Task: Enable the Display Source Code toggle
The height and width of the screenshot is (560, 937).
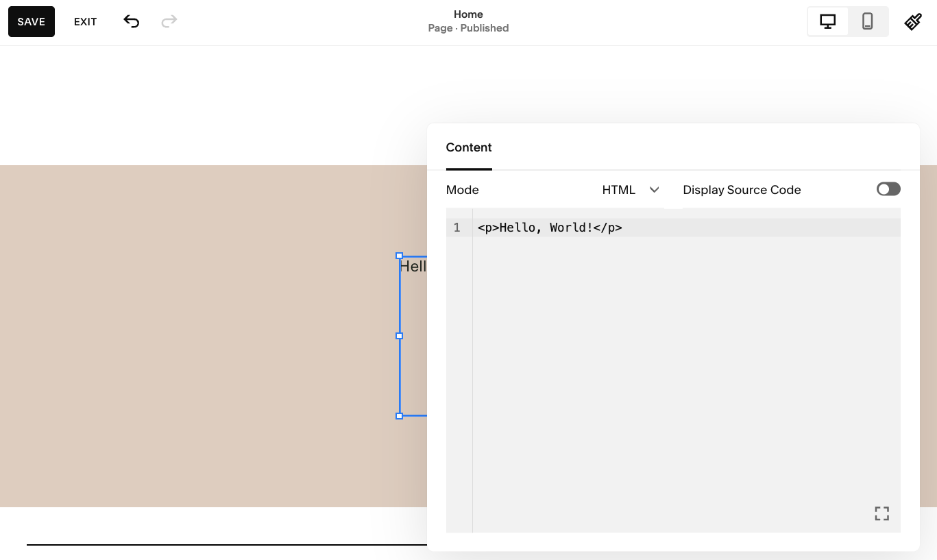Action: point(888,189)
